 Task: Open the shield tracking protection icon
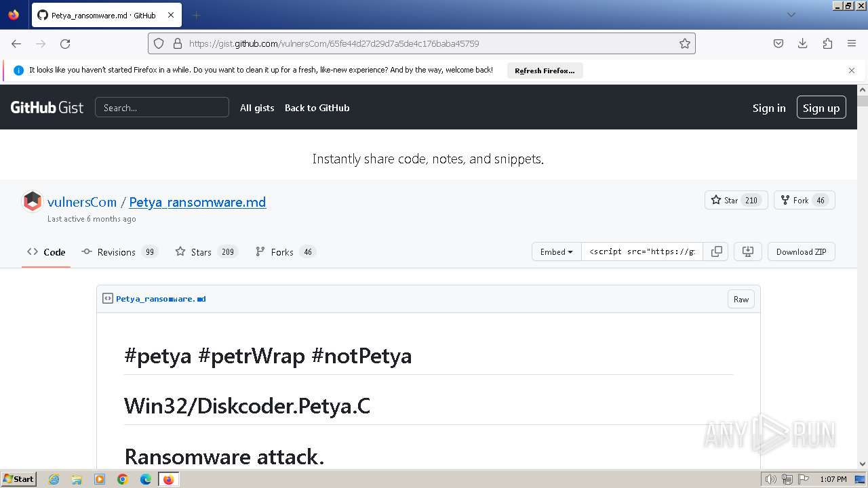point(159,43)
